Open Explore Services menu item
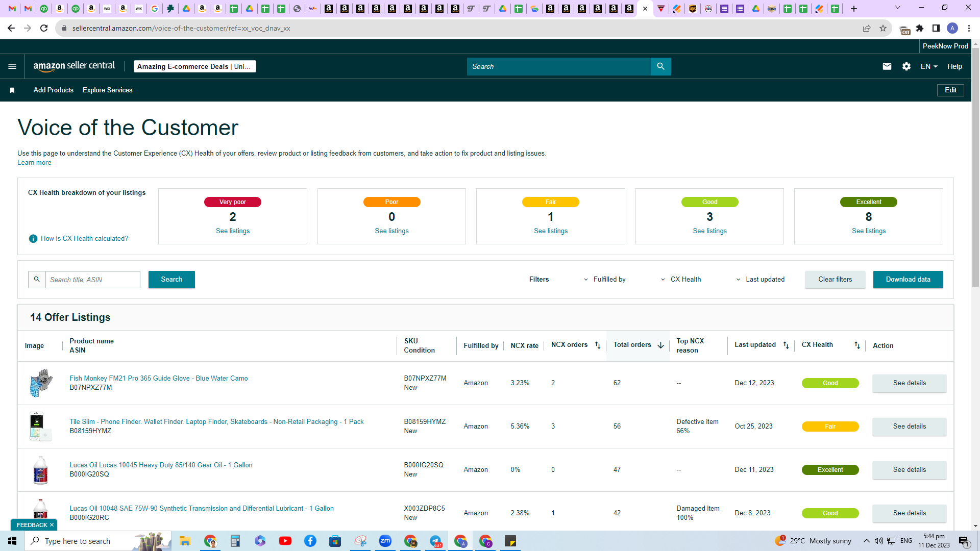The width and height of the screenshot is (980, 551). point(108,90)
